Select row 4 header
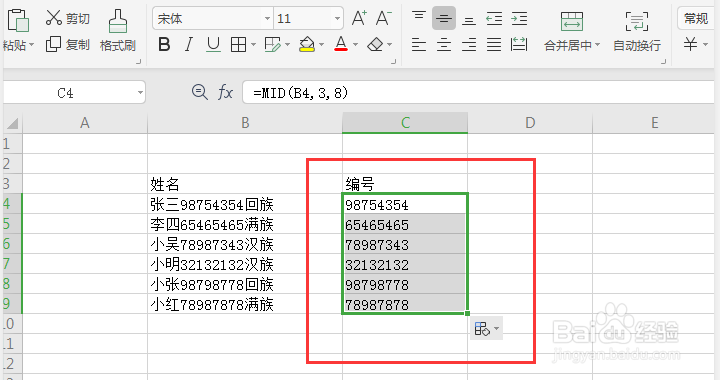720x380 pixels. pos(12,204)
